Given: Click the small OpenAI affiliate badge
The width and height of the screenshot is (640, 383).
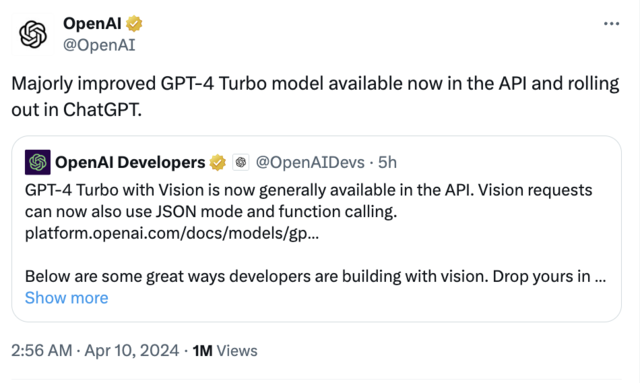Looking at the screenshot, I should [241, 162].
